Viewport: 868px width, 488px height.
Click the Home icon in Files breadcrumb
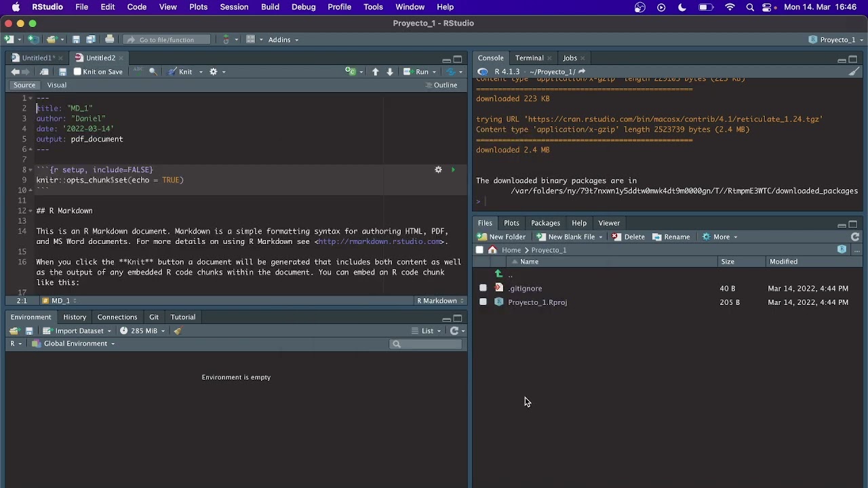pyautogui.click(x=492, y=250)
